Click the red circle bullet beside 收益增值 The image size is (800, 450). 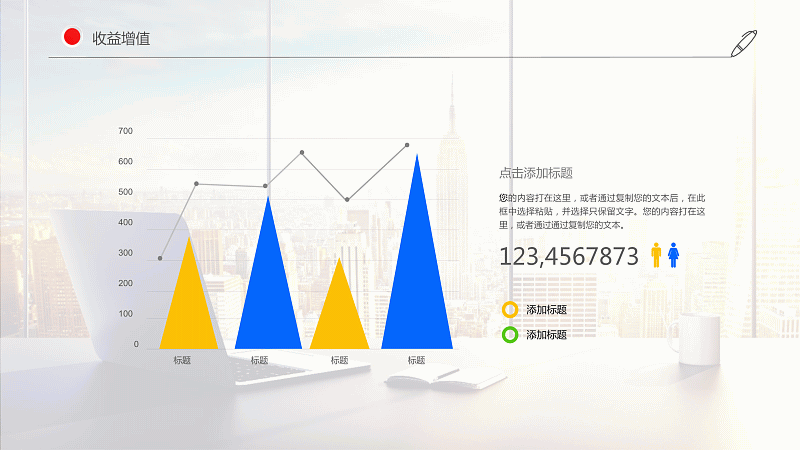72,37
